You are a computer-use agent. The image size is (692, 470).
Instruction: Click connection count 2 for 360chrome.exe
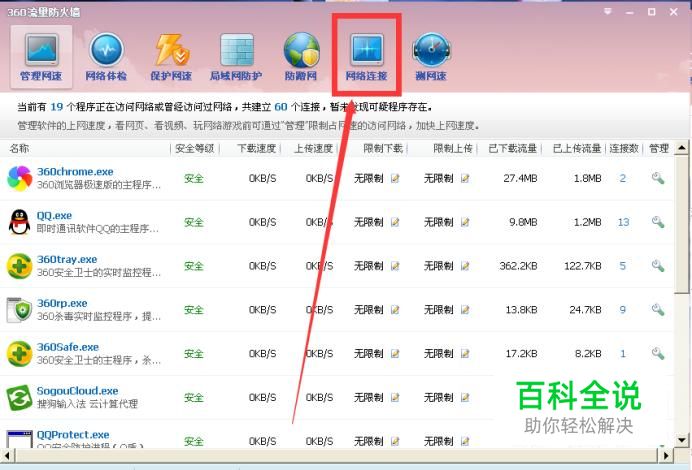[623, 179]
